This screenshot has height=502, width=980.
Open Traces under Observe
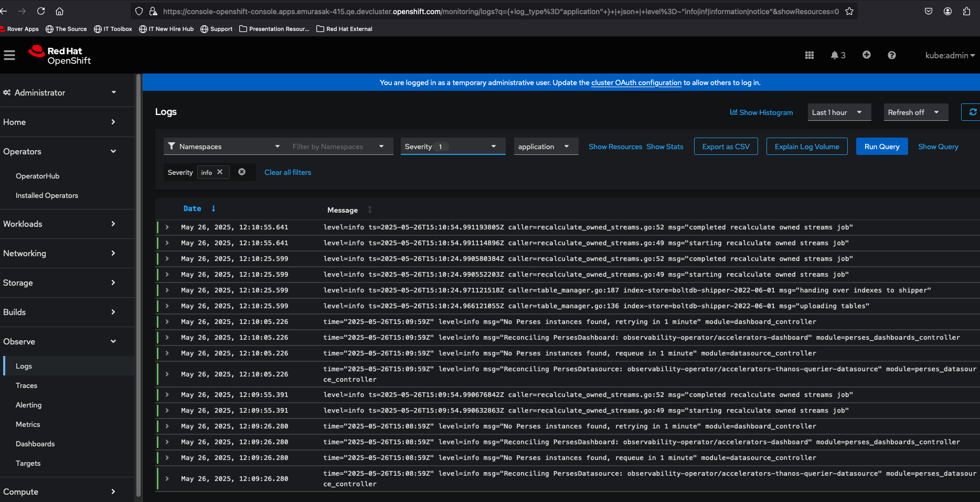click(x=26, y=385)
